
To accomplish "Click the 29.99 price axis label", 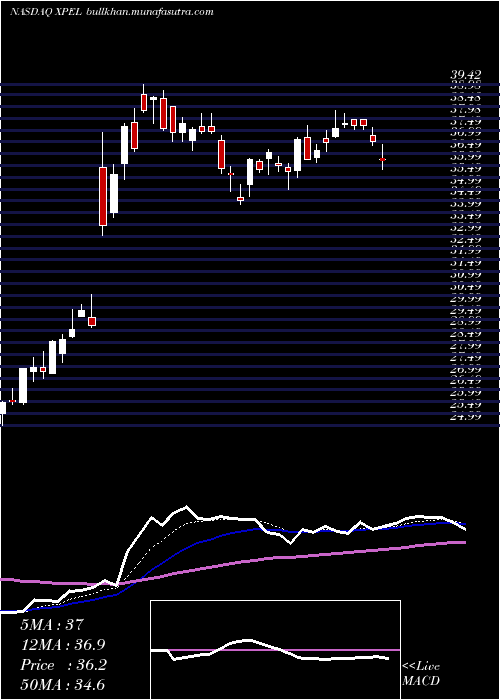I will click(x=465, y=299).
